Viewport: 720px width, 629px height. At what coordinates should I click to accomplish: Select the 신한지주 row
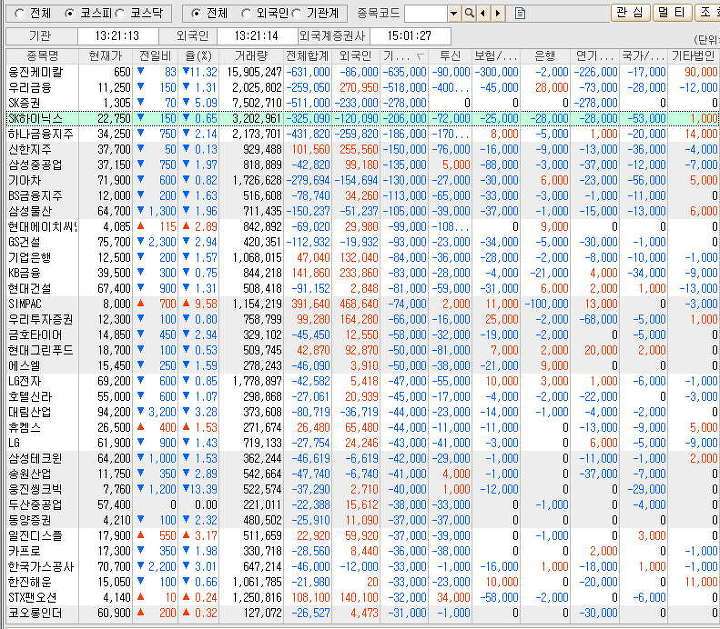click(x=363, y=149)
